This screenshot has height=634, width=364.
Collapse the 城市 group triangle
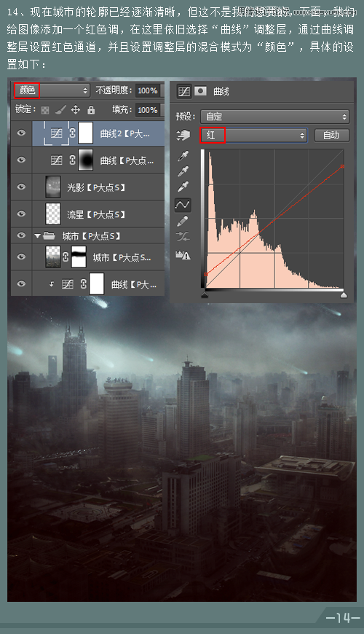[x=37, y=235]
